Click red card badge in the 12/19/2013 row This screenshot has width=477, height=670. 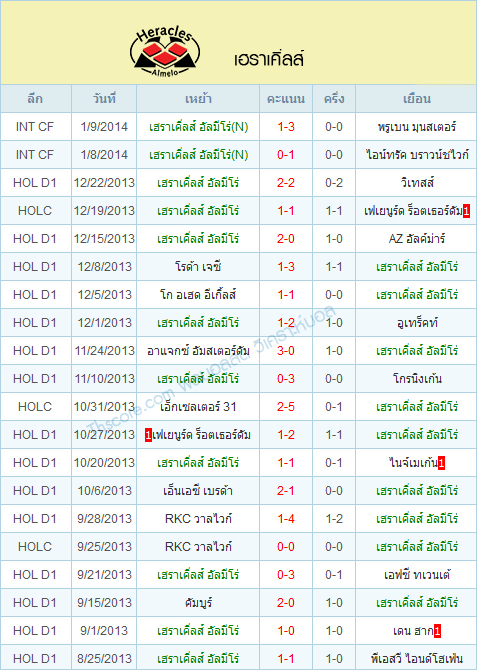tap(466, 211)
